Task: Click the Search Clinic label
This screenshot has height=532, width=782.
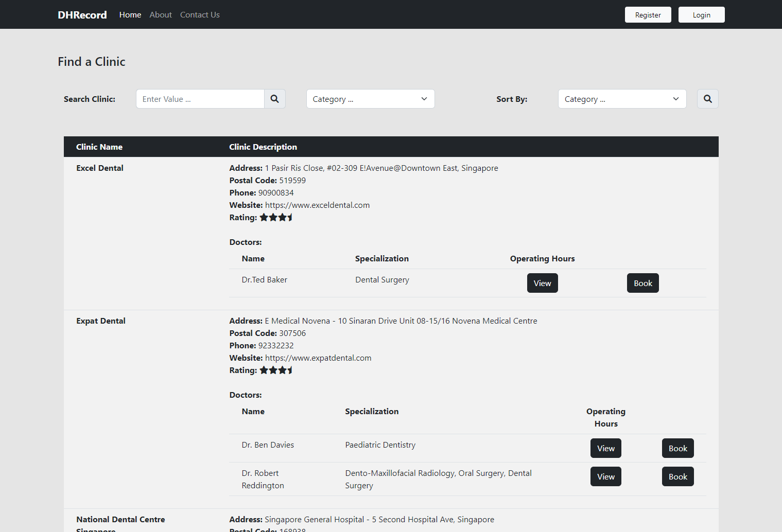Action: coord(90,99)
